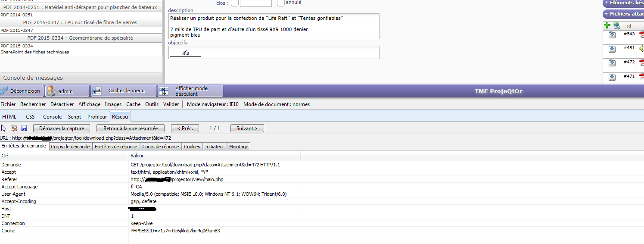Open SharePoint des fiches techniques link

[34, 52]
